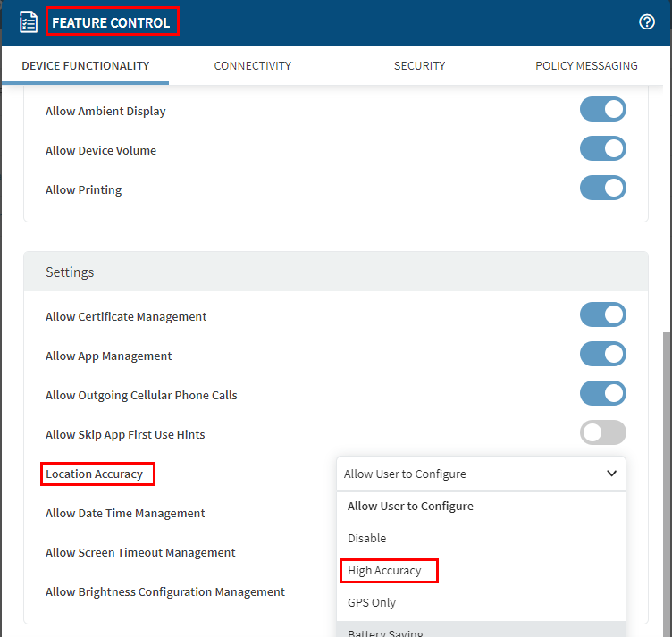Toggle Allow Ambient Display switch
Screen dimensions: 672x637
[x=602, y=110]
